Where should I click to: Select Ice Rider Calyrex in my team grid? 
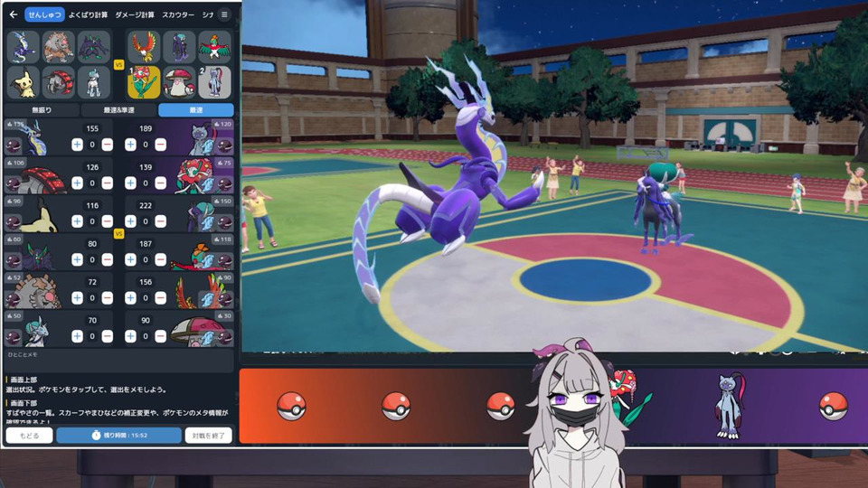point(93,82)
